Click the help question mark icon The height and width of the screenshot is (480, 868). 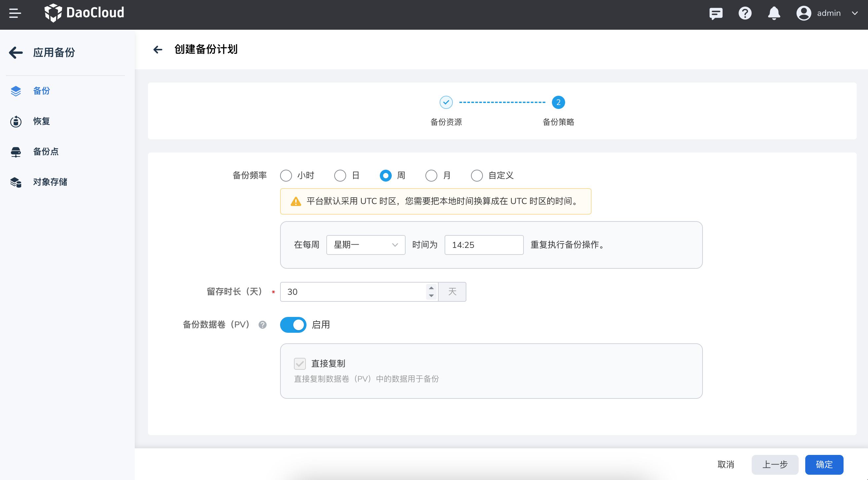[745, 13]
